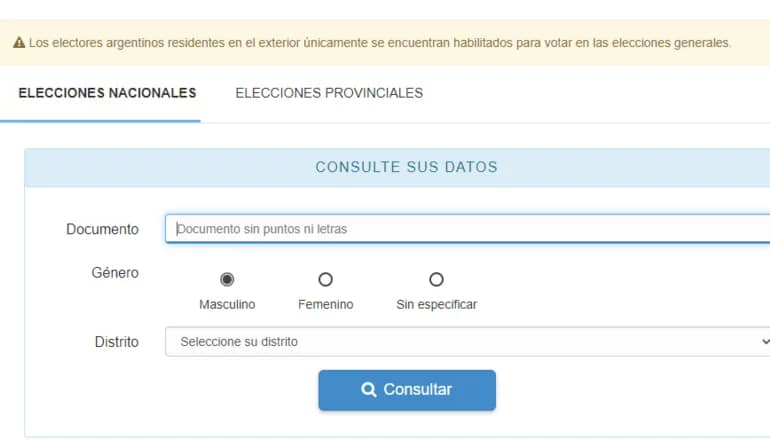The width and height of the screenshot is (770, 440).
Task: Click the Masculino text label
Action: tap(227, 304)
